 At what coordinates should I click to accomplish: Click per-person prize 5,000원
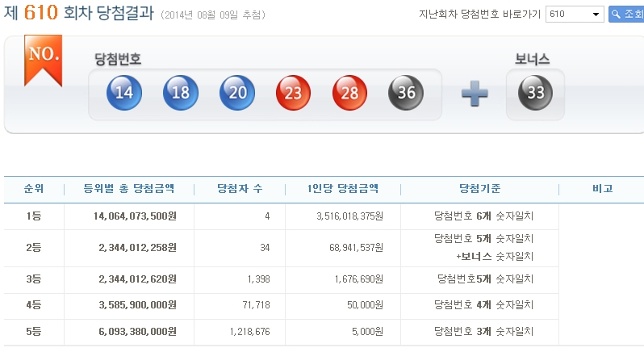click(367, 332)
